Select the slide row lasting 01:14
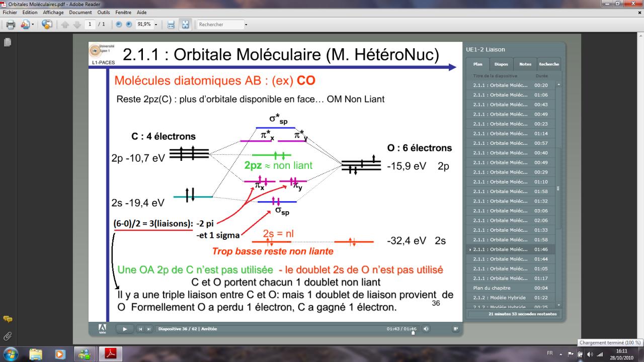 [511, 134]
